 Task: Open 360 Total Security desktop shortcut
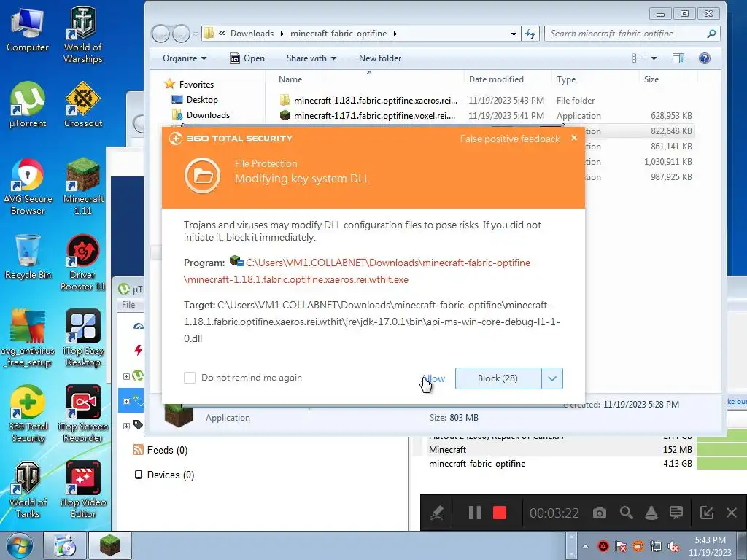click(28, 414)
